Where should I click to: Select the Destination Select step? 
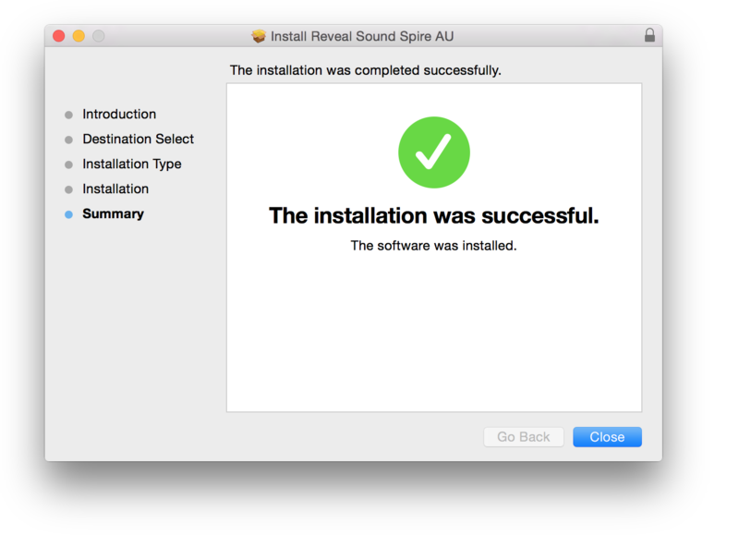pyautogui.click(x=138, y=140)
